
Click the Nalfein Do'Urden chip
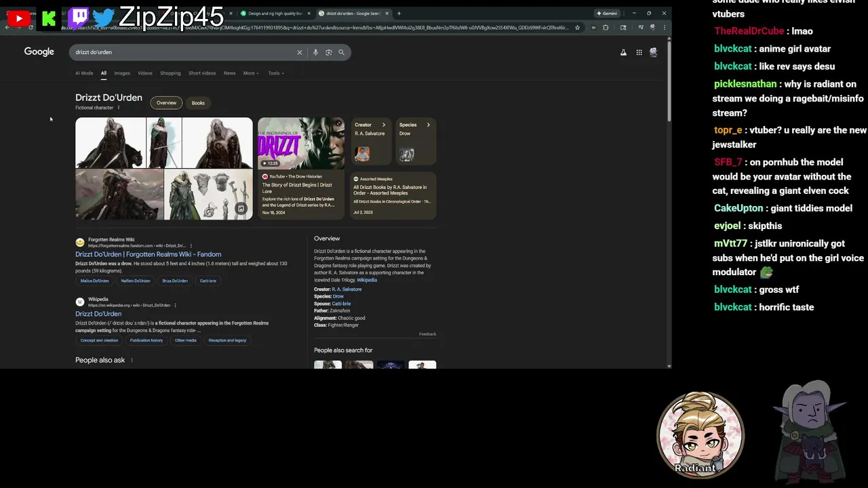coord(136,281)
